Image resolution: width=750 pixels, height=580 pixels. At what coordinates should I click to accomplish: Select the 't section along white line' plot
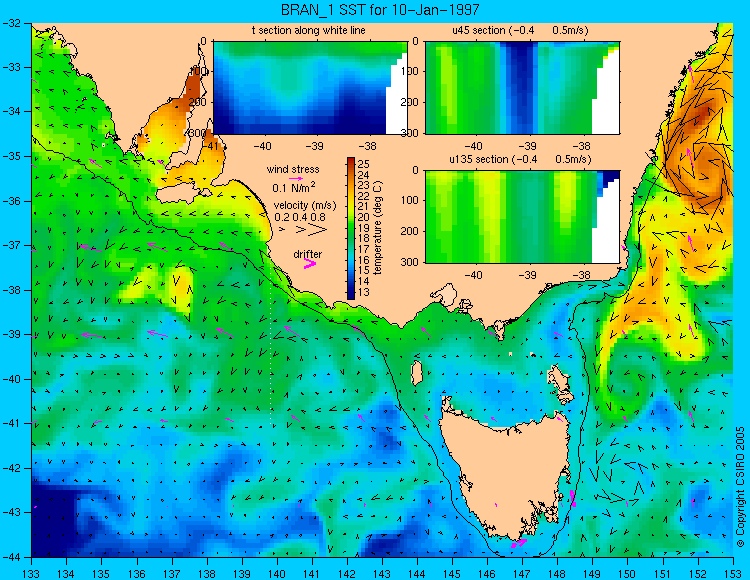coord(310,88)
